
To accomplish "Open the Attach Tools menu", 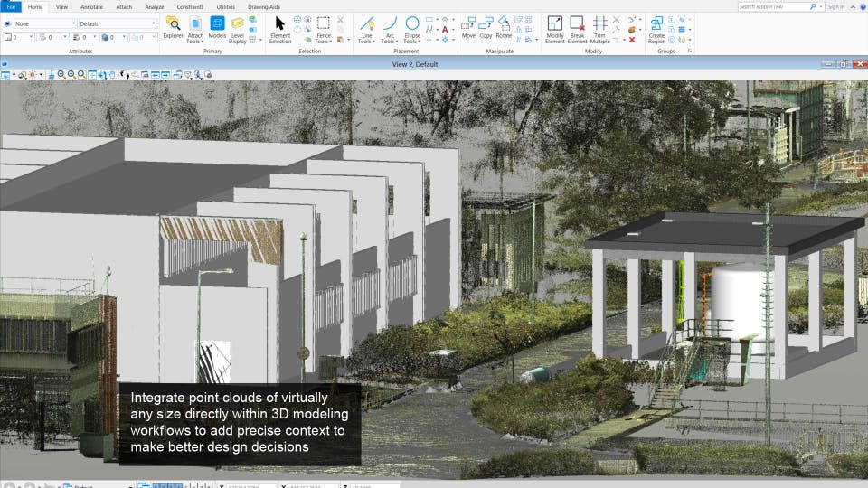I will 195,30.
